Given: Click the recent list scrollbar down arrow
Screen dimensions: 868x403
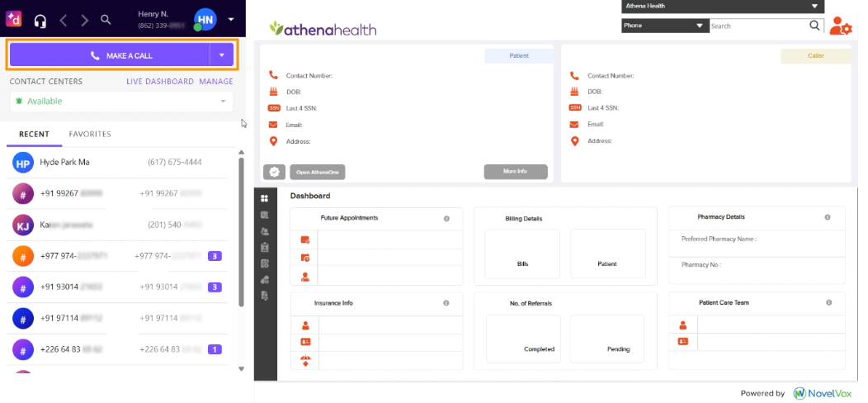Looking at the screenshot, I should [241, 368].
